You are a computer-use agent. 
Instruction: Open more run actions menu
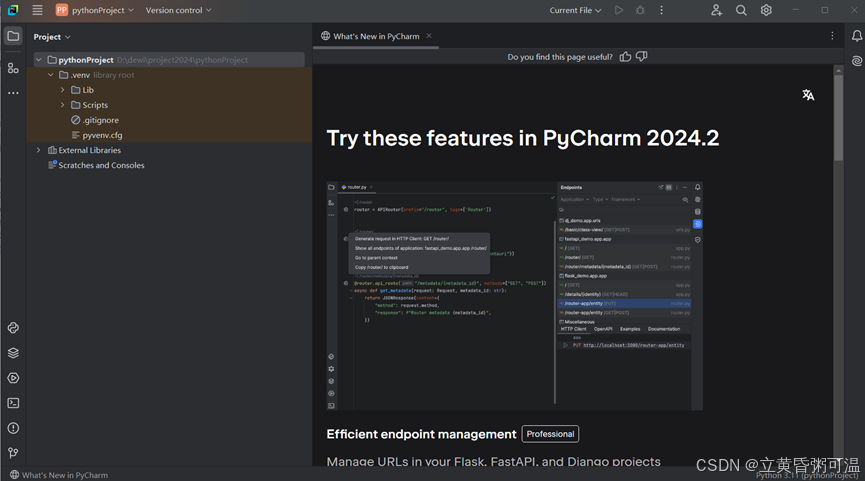point(661,10)
